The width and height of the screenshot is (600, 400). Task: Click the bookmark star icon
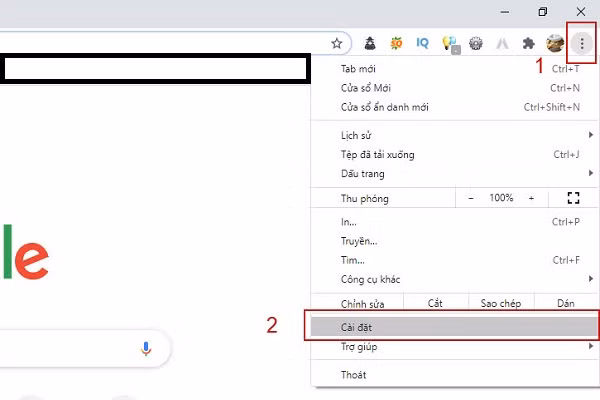(x=337, y=43)
